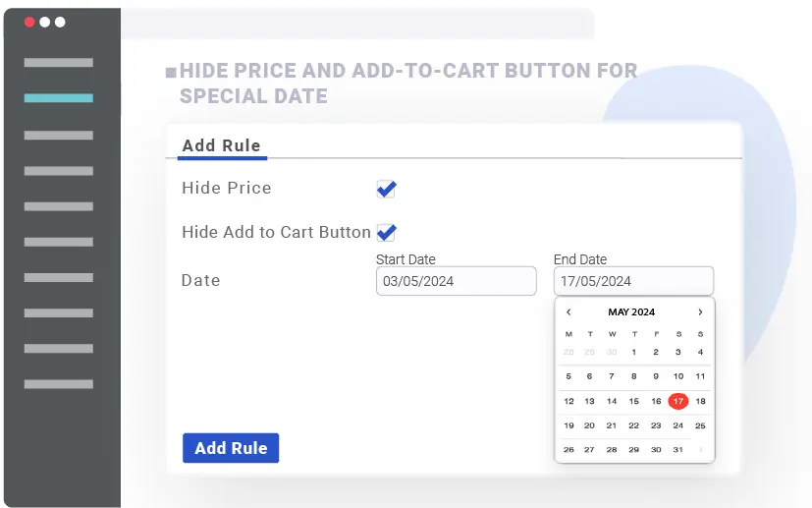Click the MAY 2024 calendar header
This screenshot has height=508, width=812.
pos(631,312)
